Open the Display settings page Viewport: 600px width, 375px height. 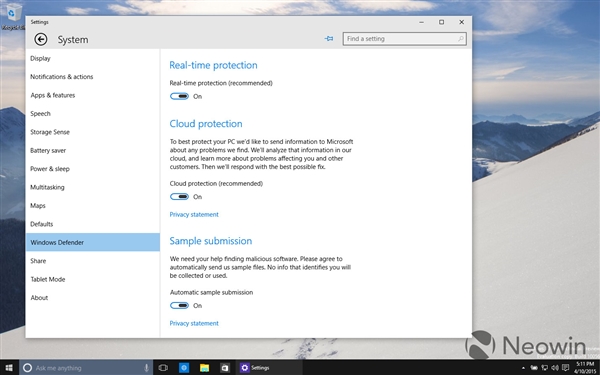[93, 59]
